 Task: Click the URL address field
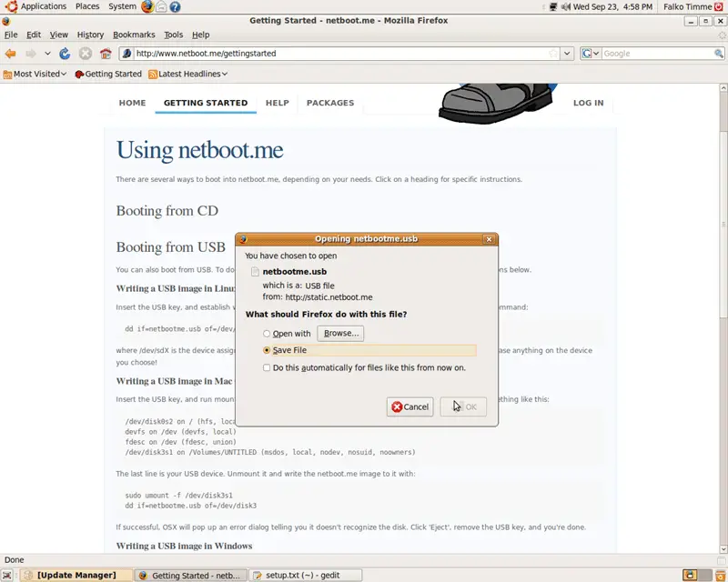click(340, 54)
